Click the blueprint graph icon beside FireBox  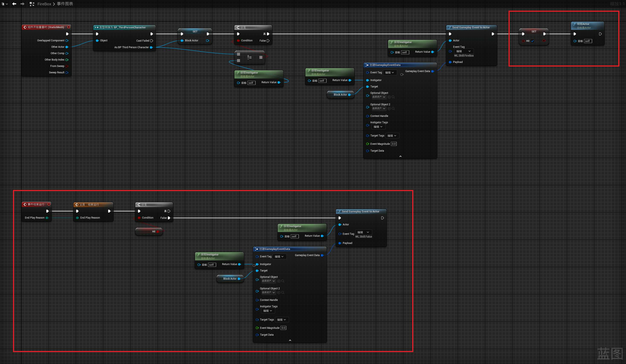[32, 4]
